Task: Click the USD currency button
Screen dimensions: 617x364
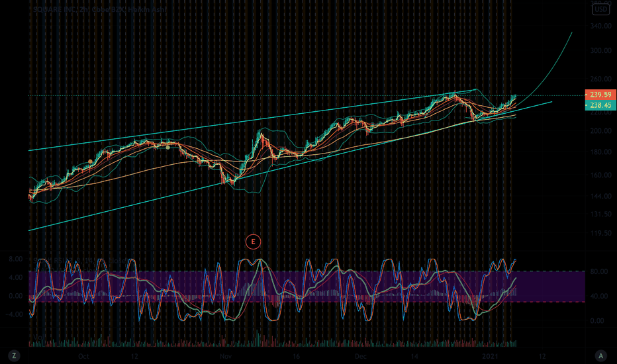Action: pos(600,9)
